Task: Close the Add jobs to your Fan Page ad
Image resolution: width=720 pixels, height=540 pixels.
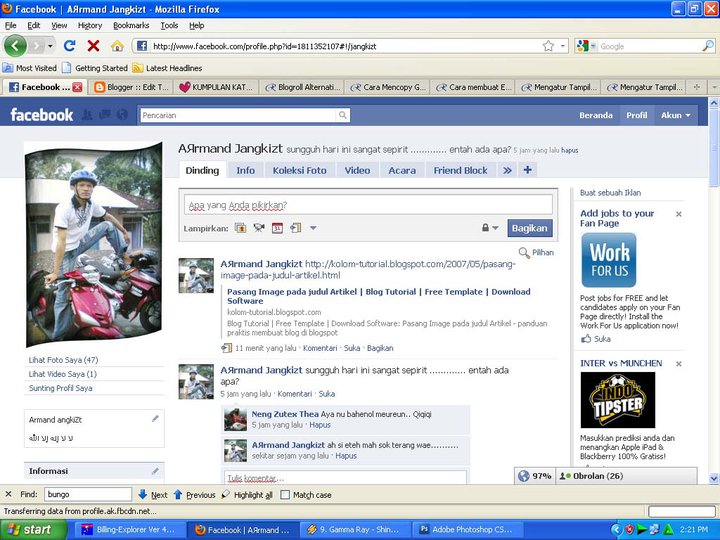Action: pyautogui.click(x=679, y=214)
